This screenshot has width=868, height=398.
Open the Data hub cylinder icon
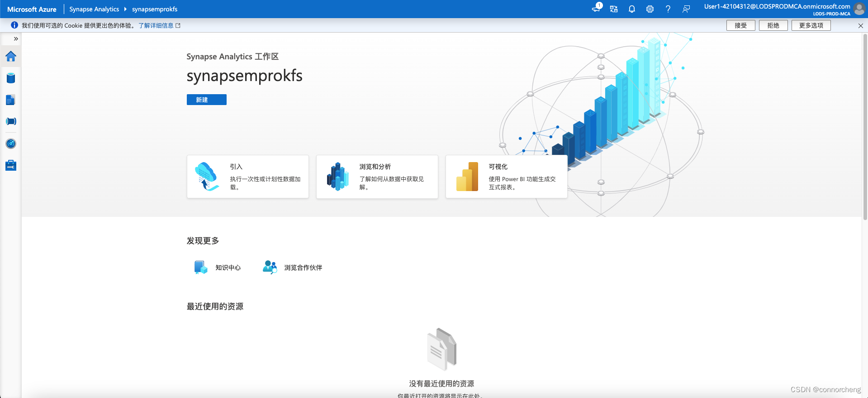click(11, 78)
